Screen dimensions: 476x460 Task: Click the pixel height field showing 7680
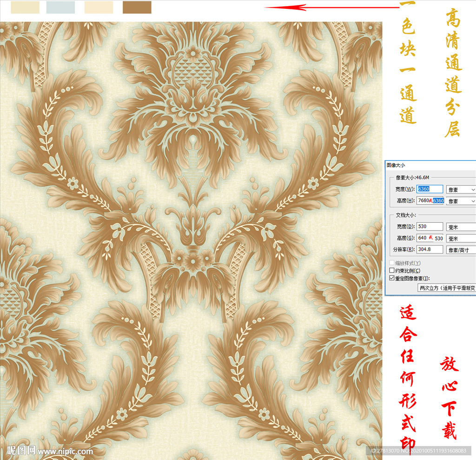(x=430, y=200)
